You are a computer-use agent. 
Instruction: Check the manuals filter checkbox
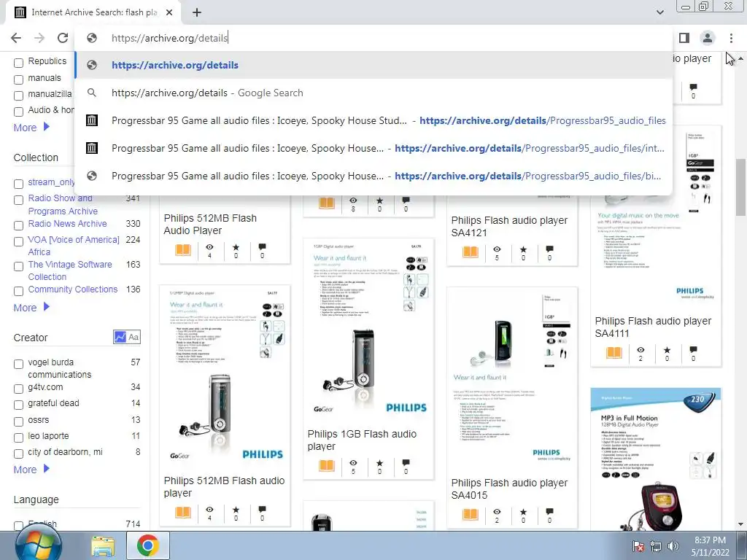click(18, 79)
